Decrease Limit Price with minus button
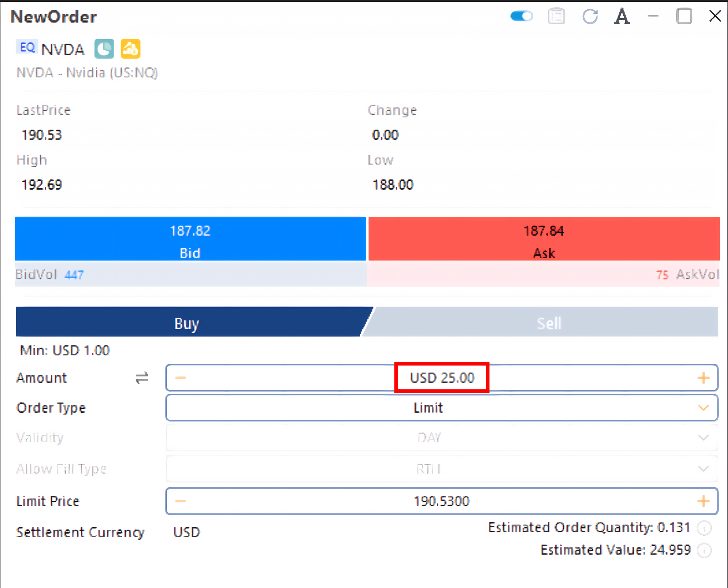The height and width of the screenshot is (588, 728). tap(180, 501)
